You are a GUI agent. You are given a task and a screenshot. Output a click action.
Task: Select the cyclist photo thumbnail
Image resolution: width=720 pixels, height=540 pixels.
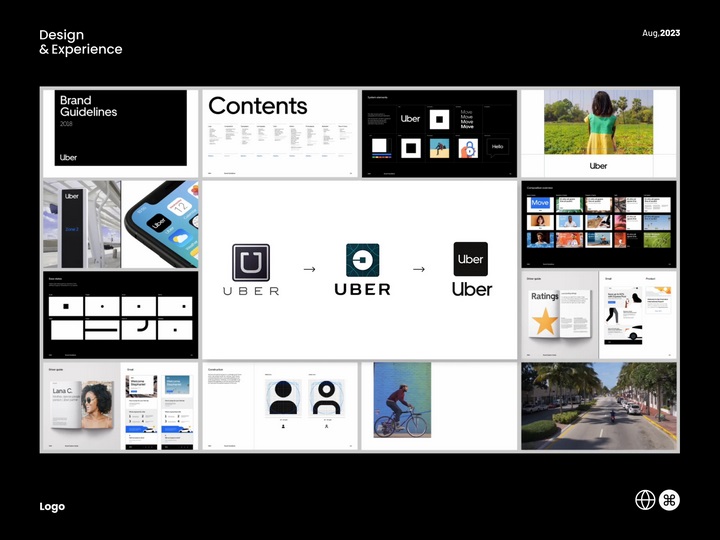[402, 400]
